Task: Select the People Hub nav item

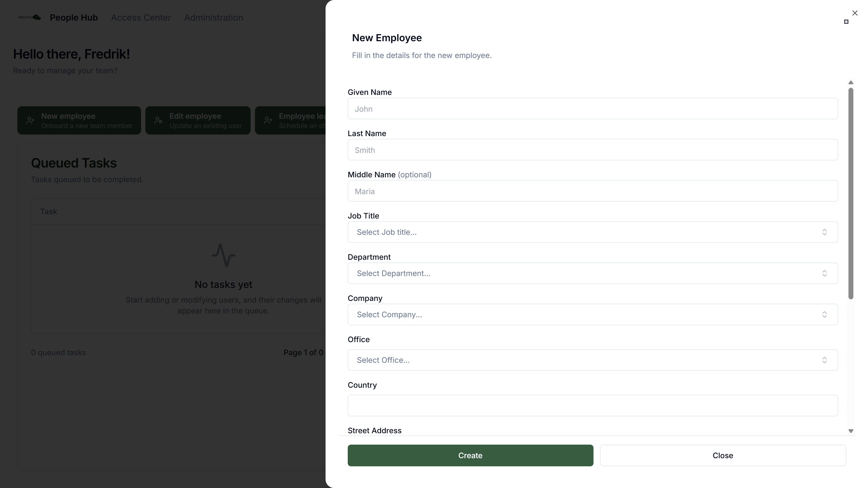Action: [74, 18]
